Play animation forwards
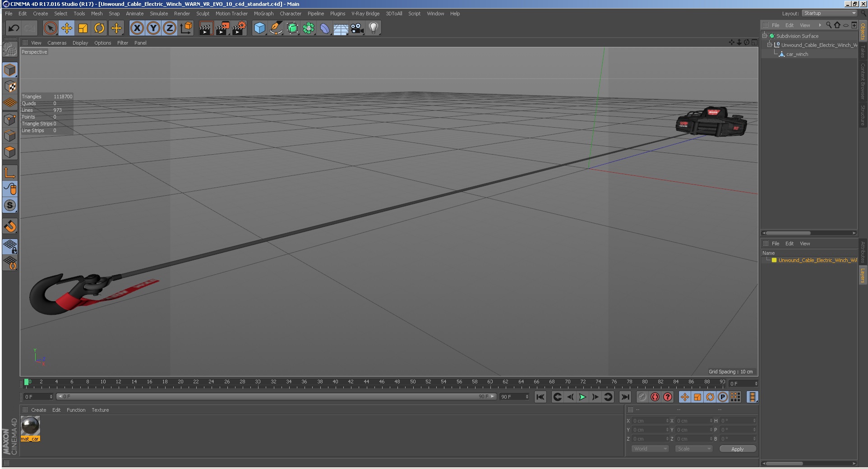The height and width of the screenshot is (469, 868). pos(582,397)
